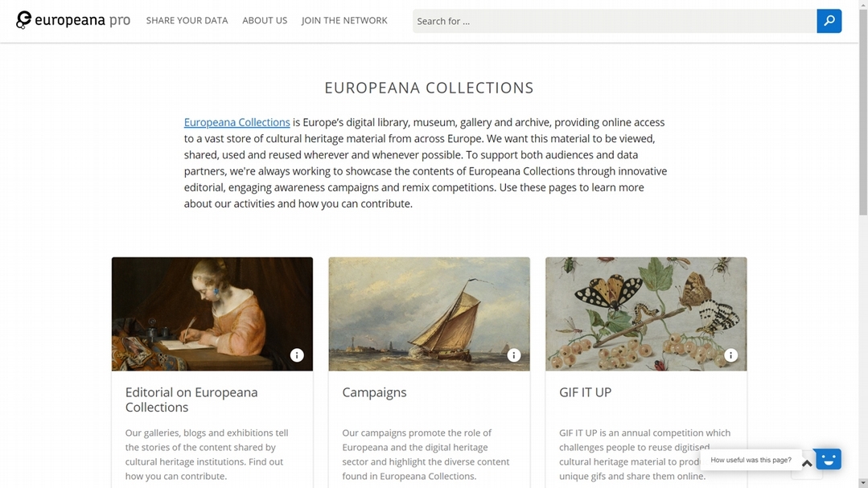Open the Join the Network menu
This screenshot has width=868, height=488.
pos(344,20)
